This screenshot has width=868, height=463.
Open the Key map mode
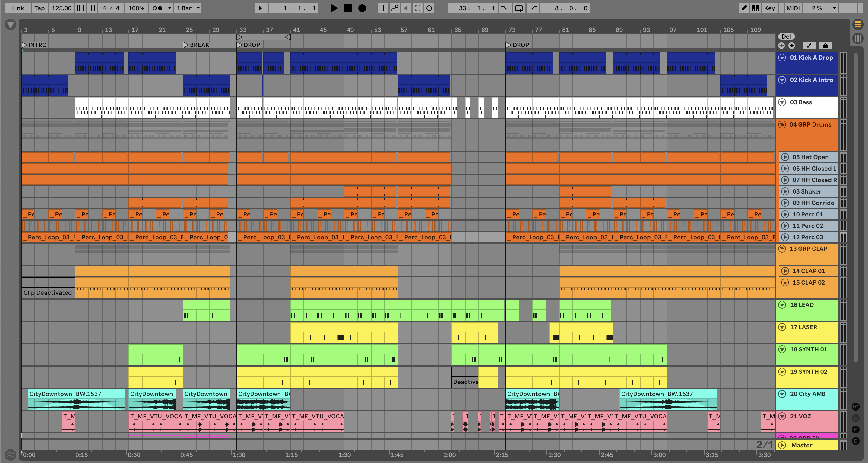769,8
